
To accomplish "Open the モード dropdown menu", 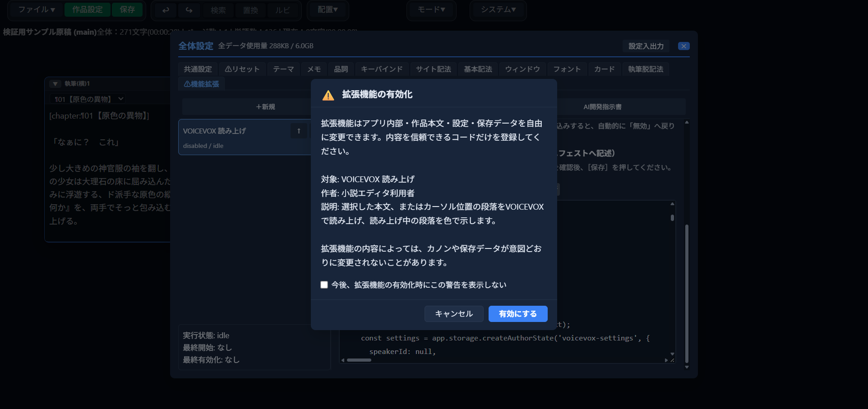I will click(x=431, y=10).
